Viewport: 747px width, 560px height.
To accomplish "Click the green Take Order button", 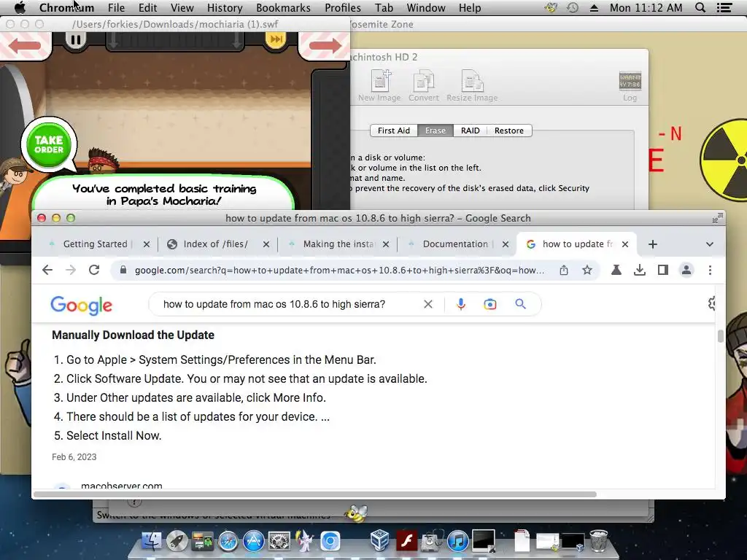I will click(x=49, y=144).
